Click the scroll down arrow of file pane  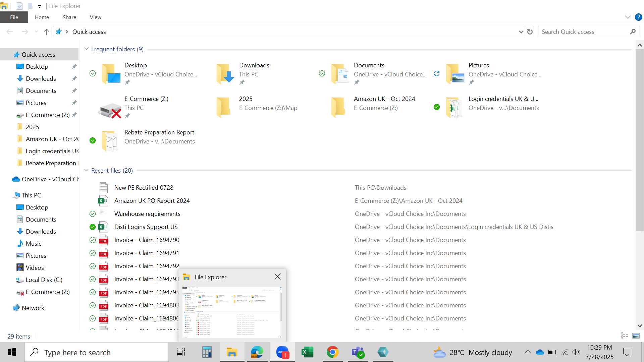[640, 326]
